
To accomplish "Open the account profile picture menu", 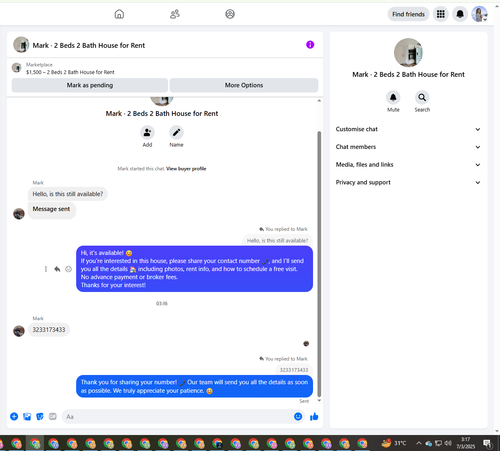I will coord(479,14).
